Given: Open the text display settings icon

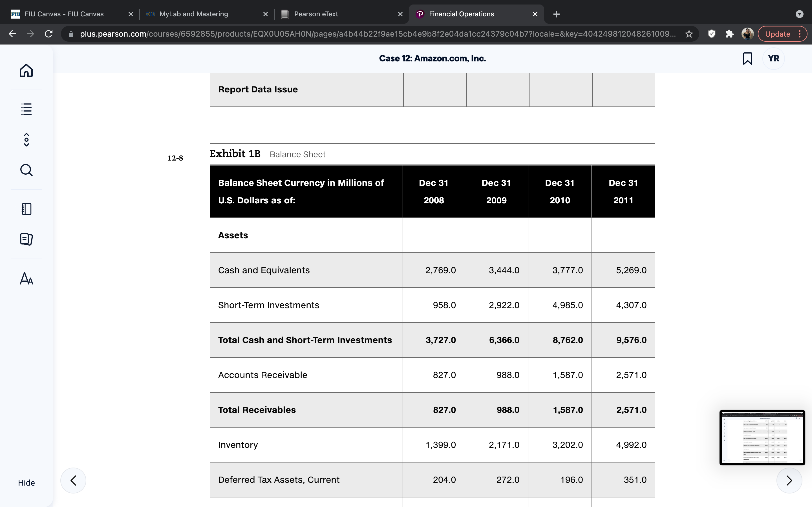Looking at the screenshot, I should point(26,278).
